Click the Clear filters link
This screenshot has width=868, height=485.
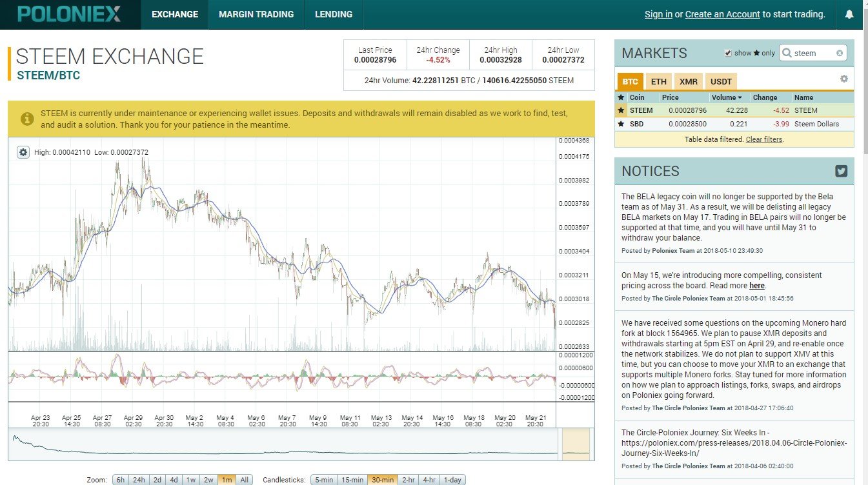764,139
